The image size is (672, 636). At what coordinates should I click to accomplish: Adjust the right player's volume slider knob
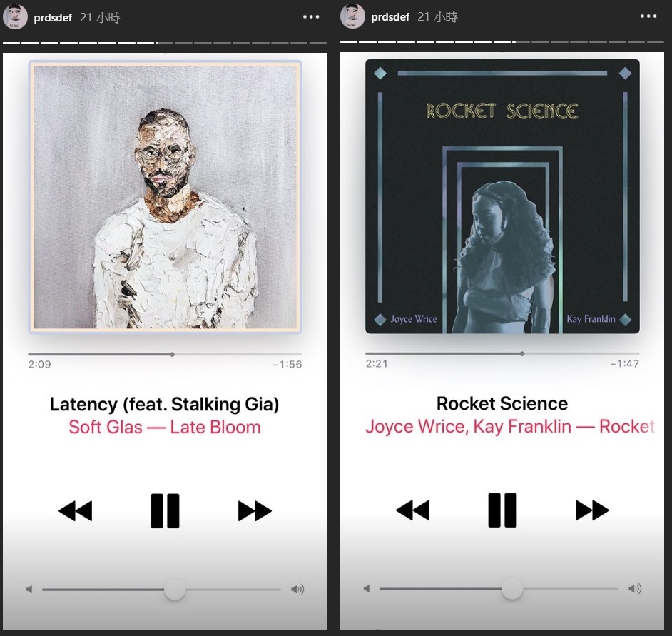pyautogui.click(x=512, y=589)
